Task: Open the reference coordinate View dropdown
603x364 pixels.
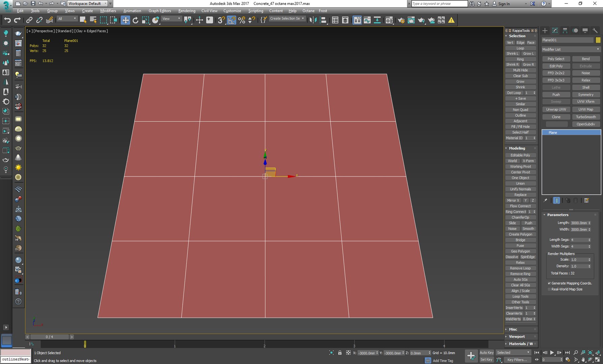Action: pos(171,19)
